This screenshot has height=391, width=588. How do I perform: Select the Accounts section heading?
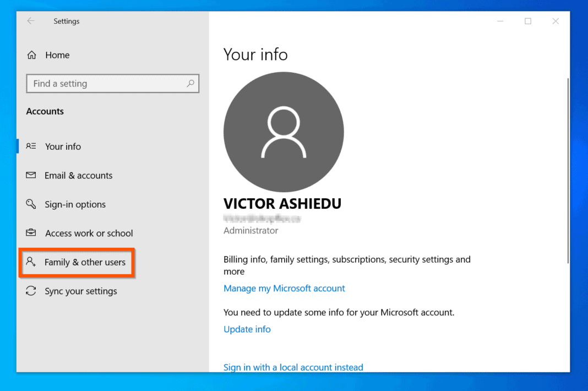pyautogui.click(x=45, y=111)
